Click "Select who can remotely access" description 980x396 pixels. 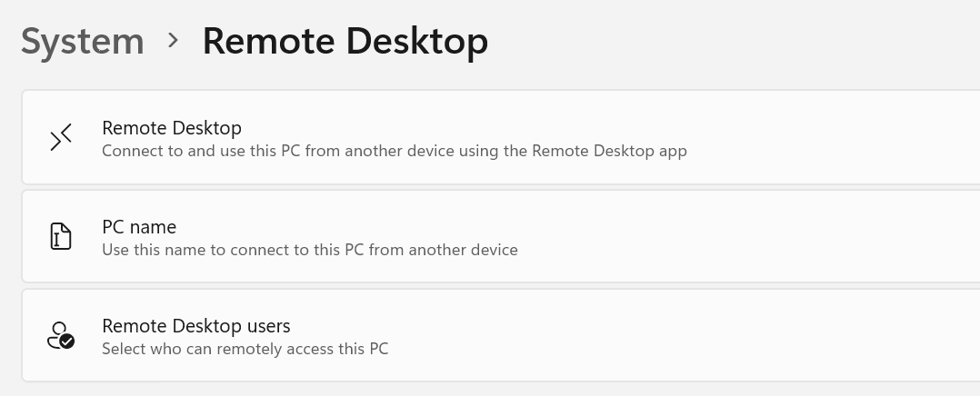[245, 349]
